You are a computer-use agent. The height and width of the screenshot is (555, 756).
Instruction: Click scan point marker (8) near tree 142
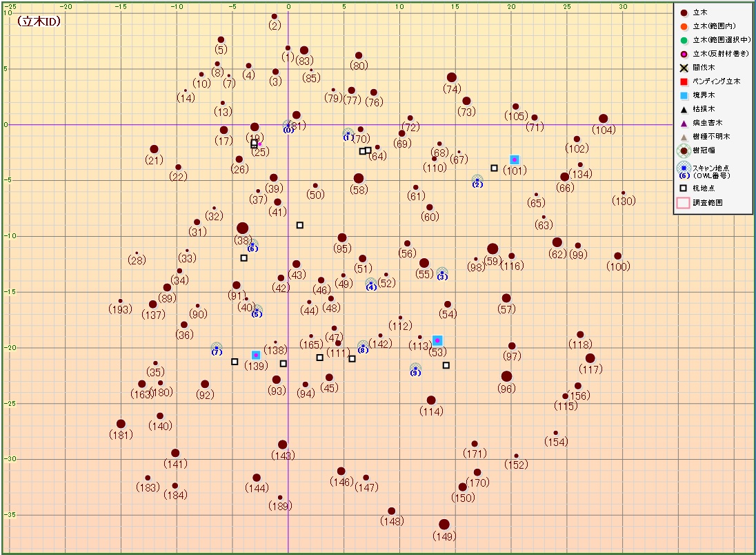pos(363,346)
